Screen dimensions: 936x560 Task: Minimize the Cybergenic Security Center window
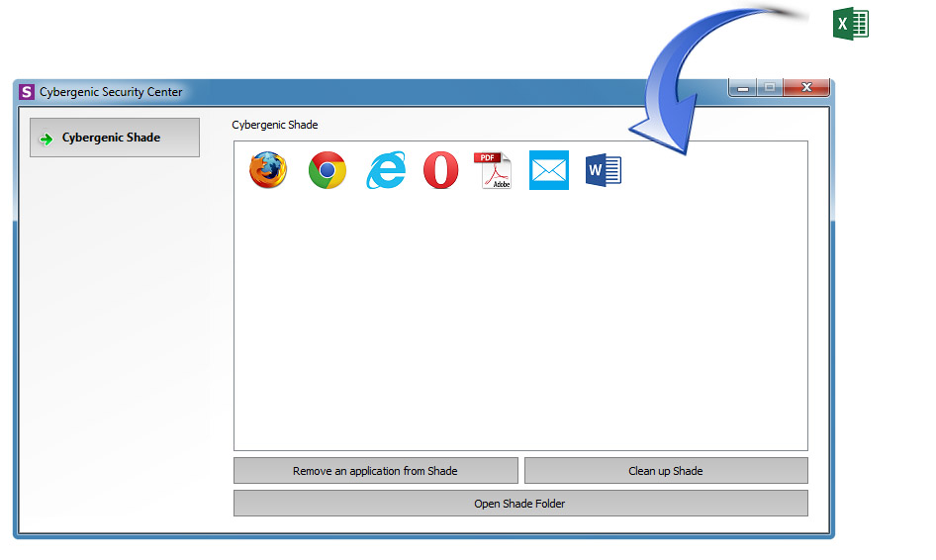click(x=743, y=88)
